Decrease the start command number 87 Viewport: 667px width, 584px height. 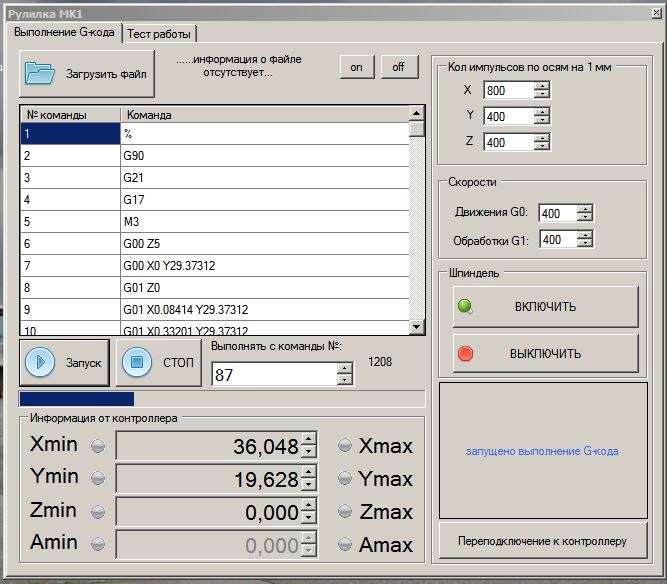[x=344, y=379]
